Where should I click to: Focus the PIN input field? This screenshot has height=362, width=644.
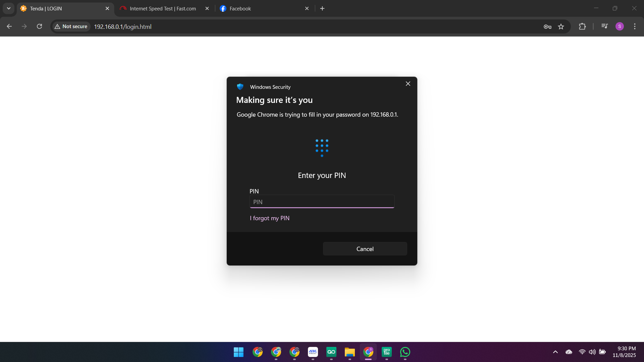(x=322, y=202)
